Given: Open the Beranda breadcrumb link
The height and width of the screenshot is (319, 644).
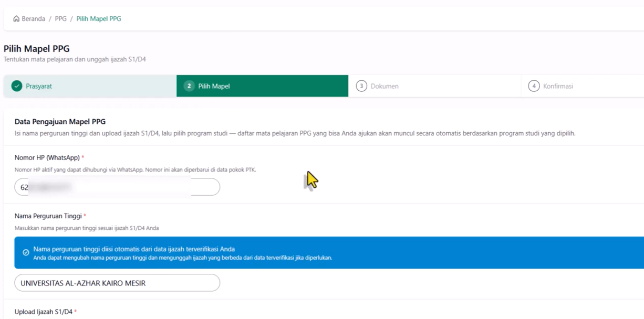Looking at the screenshot, I should click(33, 19).
